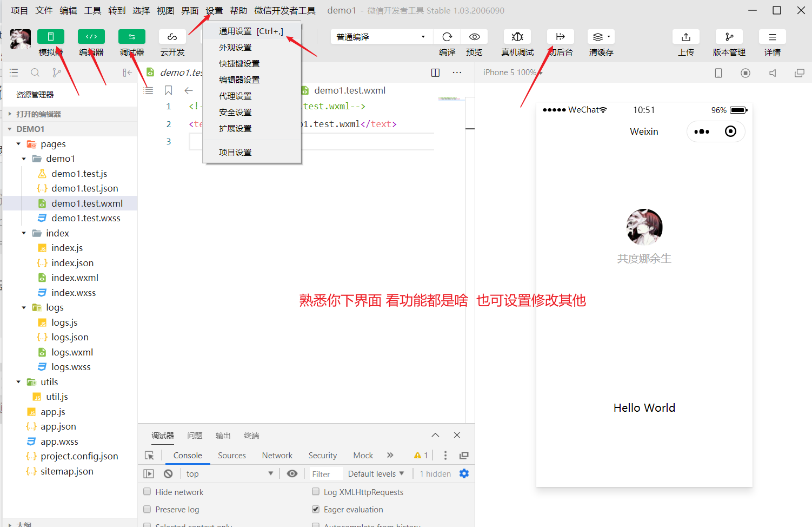Open the compile mode dropdown 普通编译
This screenshot has height=527, width=812.
(381, 37)
